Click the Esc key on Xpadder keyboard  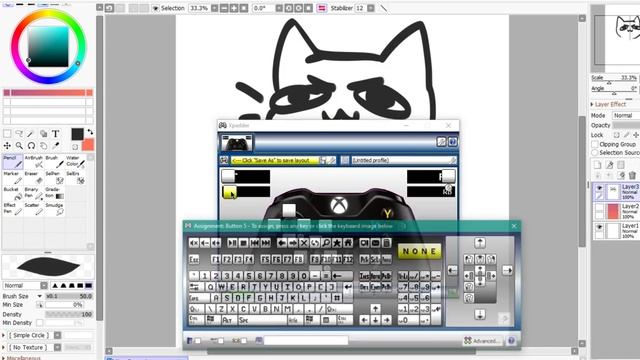(194, 259)
